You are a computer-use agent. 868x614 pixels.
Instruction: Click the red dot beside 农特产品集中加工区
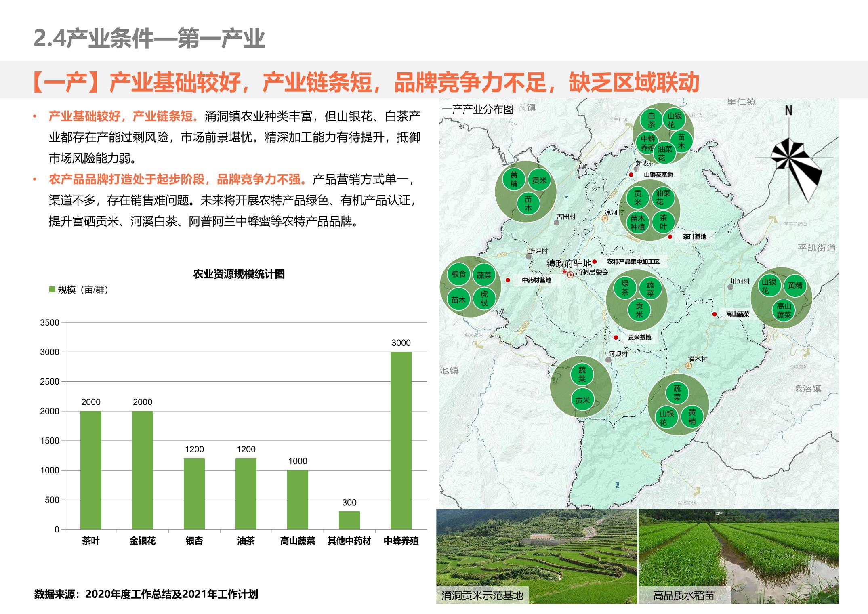595,262
